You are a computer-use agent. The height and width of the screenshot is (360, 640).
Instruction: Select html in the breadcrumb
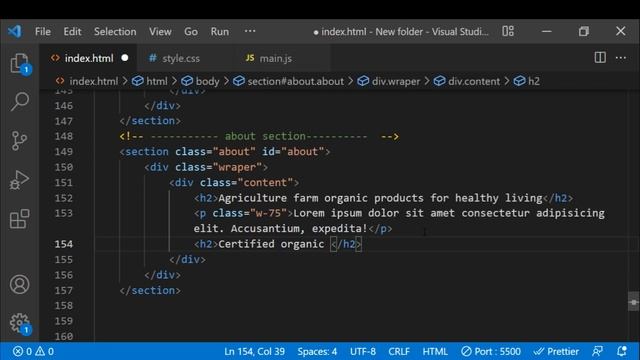pos(157,81)
